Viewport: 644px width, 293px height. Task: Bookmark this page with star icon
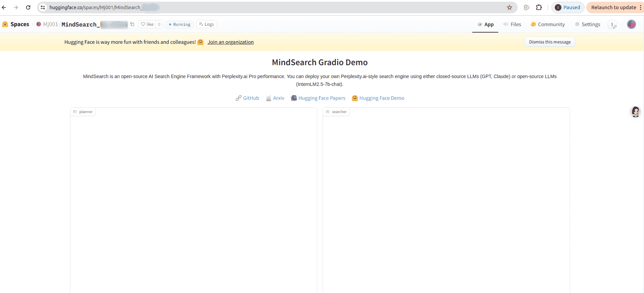509,7
